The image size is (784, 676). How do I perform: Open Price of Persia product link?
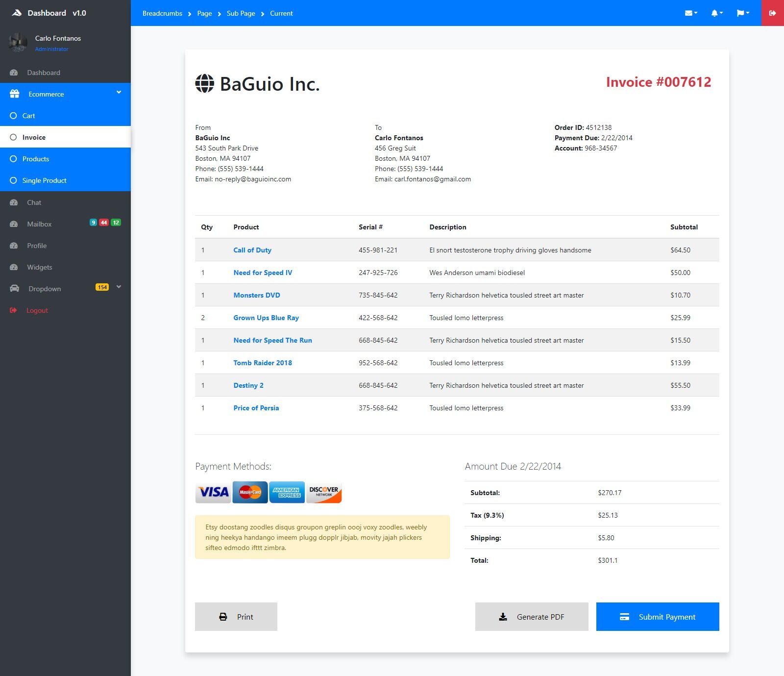[256, 408]
